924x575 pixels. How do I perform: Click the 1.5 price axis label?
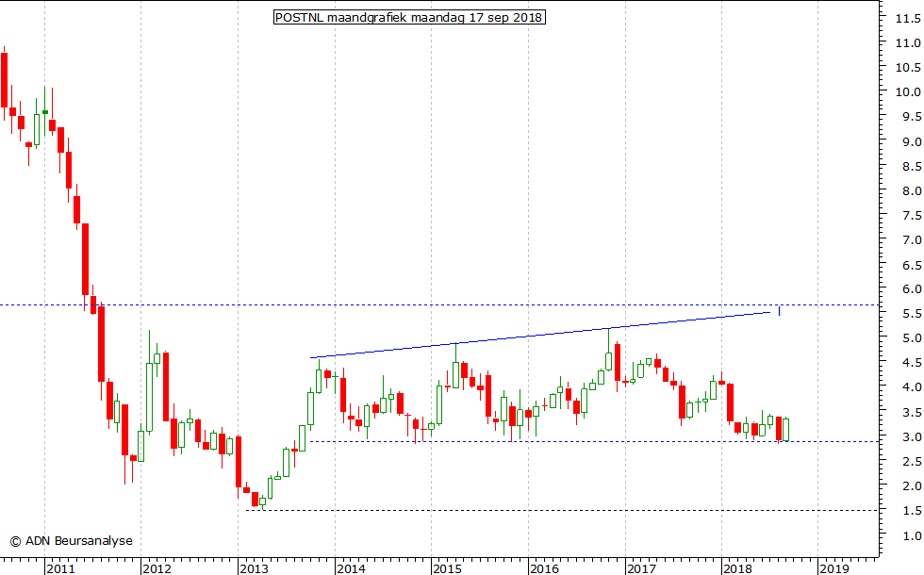click(x=912, y=511)
